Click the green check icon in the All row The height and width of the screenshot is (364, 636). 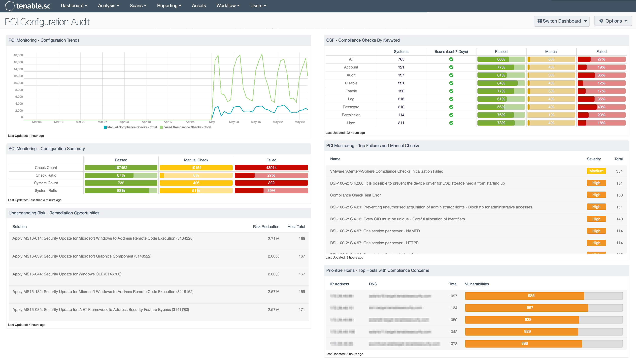point(451,59)
